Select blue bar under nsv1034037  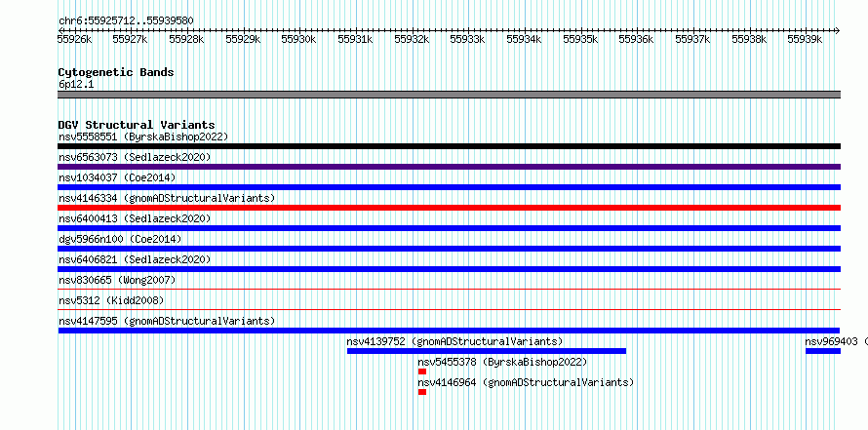click(449, 187)
